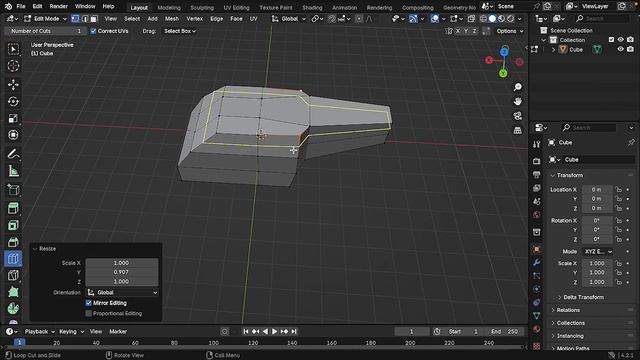Viewport: 640px width, 360px height.
Task: Open the Playback menu
Action: 39,331
